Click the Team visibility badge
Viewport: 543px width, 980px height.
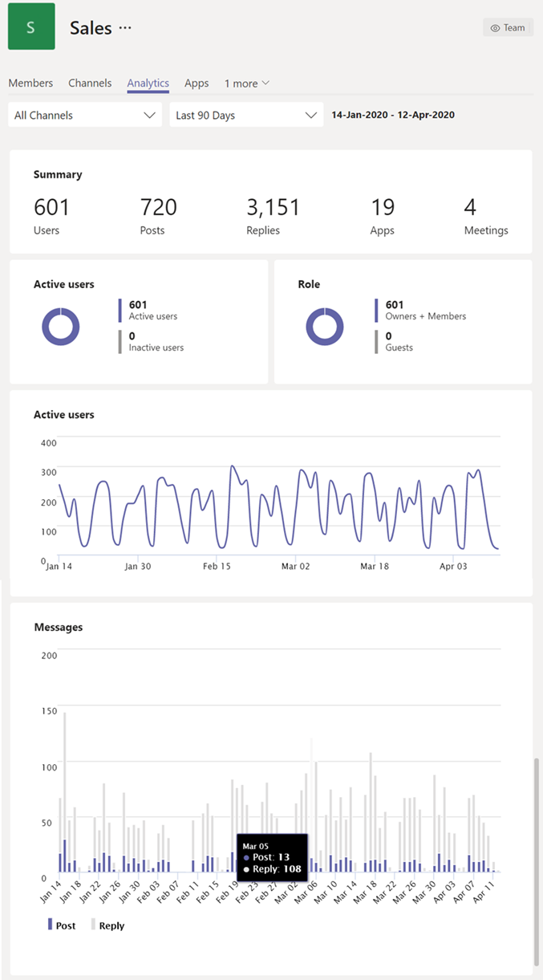508,27
